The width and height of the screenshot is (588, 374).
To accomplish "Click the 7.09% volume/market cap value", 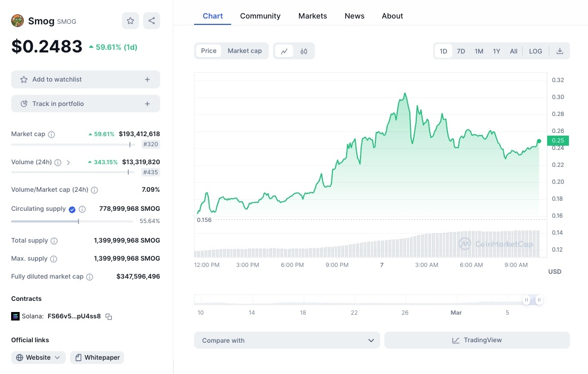I will 151,190.
